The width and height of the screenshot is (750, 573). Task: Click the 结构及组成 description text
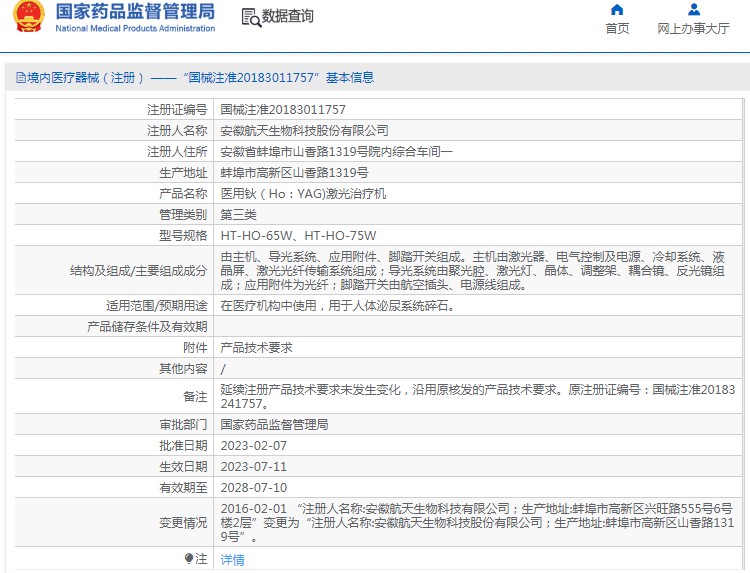[x=473, y=271]
